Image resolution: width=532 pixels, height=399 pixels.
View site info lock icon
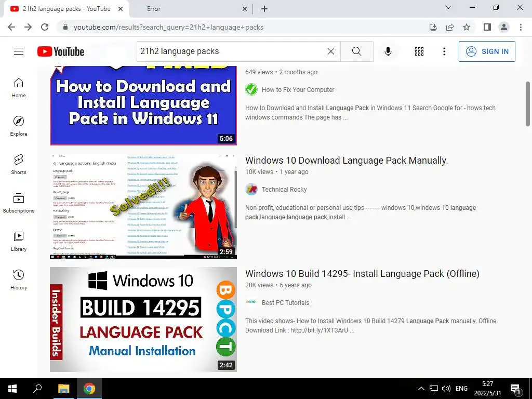coord(65,27)
